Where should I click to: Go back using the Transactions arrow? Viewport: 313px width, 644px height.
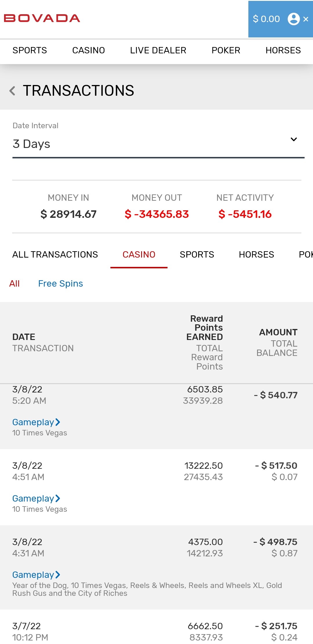(12, 91)
